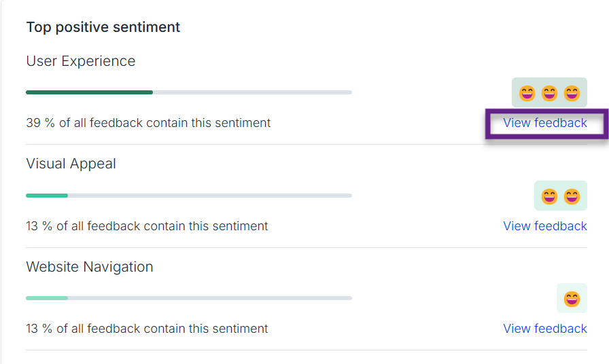Click the "Top positive sentiment" heading
The height and width of the screenshot is (364, 609).
[103, 27]
